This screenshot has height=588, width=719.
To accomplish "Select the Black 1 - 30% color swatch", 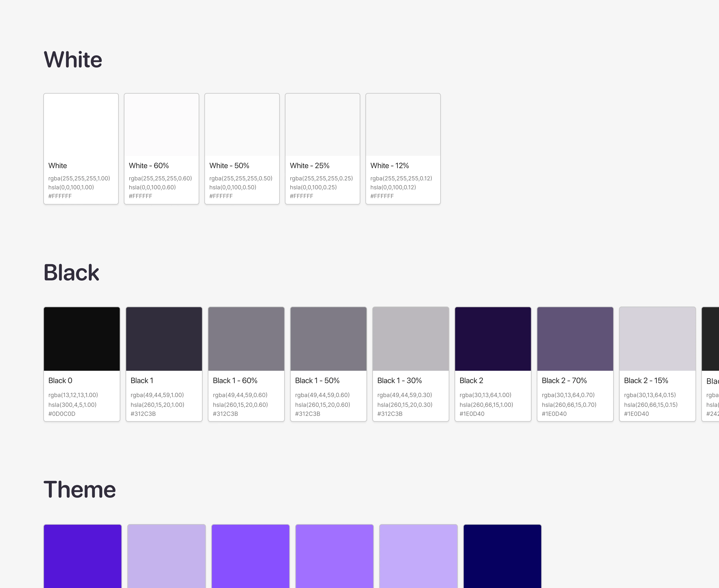I will coord(411,339).
